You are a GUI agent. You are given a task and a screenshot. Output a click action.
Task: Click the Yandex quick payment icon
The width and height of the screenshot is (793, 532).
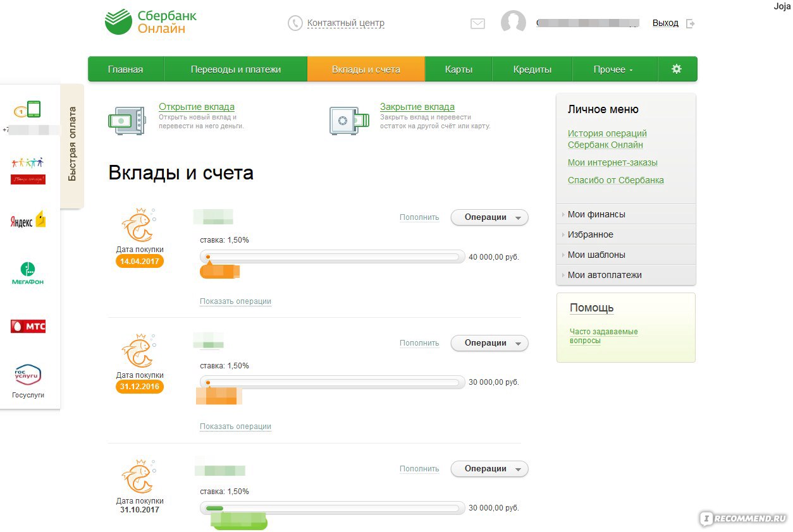28,221
